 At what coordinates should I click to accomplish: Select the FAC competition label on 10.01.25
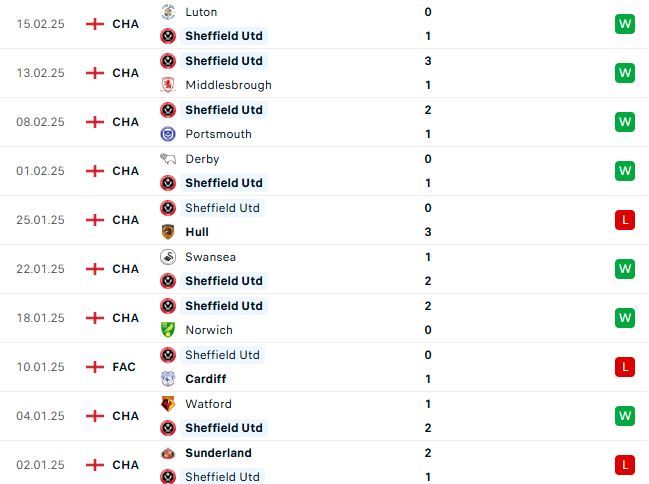click(124, 367)
